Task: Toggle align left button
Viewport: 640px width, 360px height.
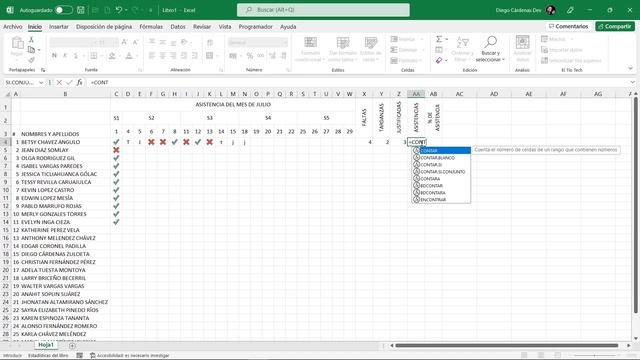Action: (151, 56)
